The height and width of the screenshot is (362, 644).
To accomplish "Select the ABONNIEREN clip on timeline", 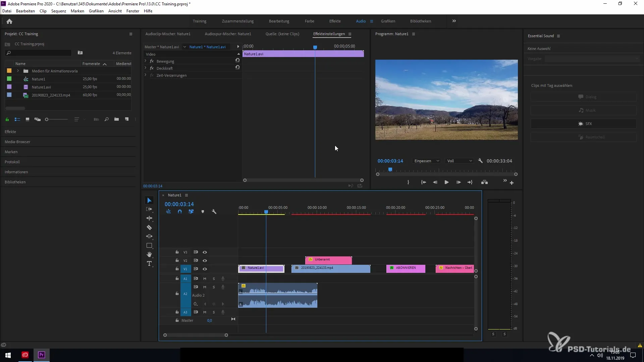I will coord(406,268).
